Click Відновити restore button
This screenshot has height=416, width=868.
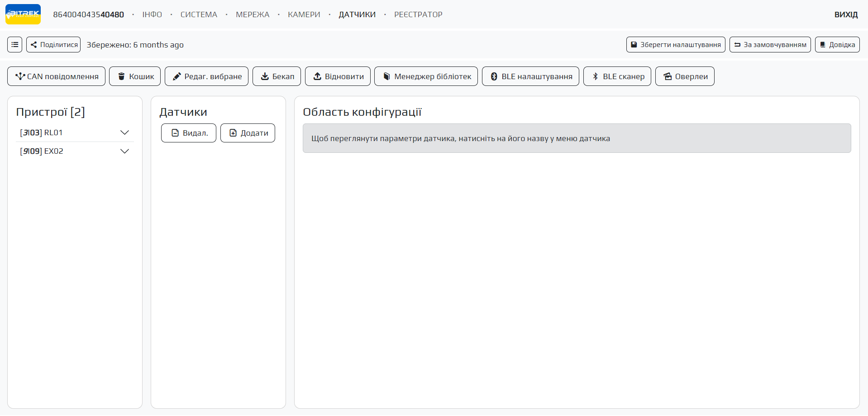point(338,76)
